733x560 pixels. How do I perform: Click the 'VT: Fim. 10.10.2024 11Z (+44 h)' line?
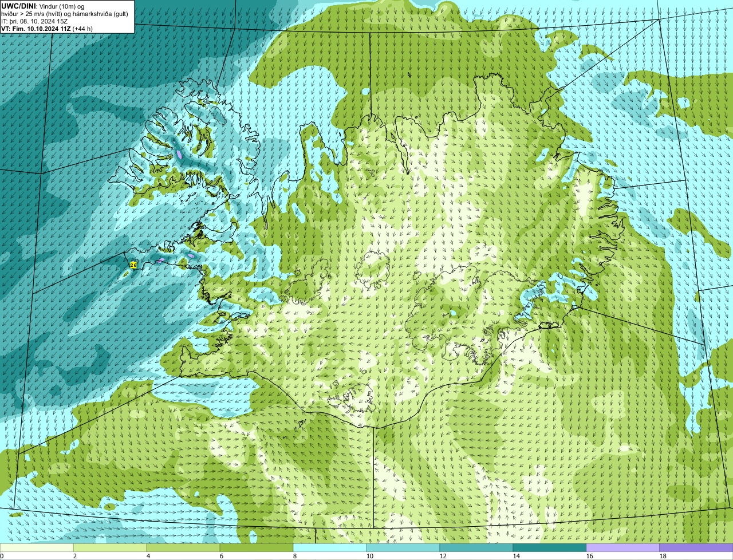[x=47, y=28]
